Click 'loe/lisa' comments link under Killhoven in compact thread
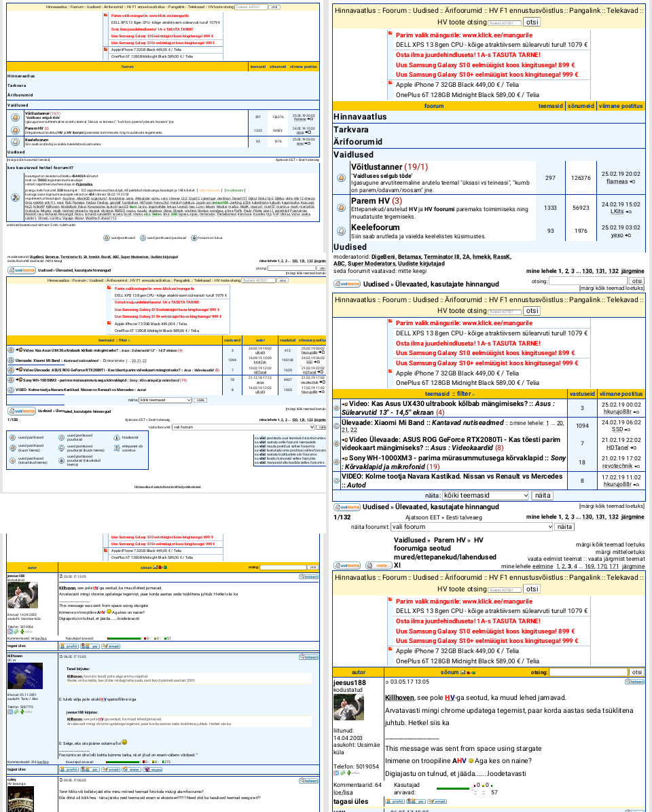This screenshot has width=652, height=812. coord(43,762)
